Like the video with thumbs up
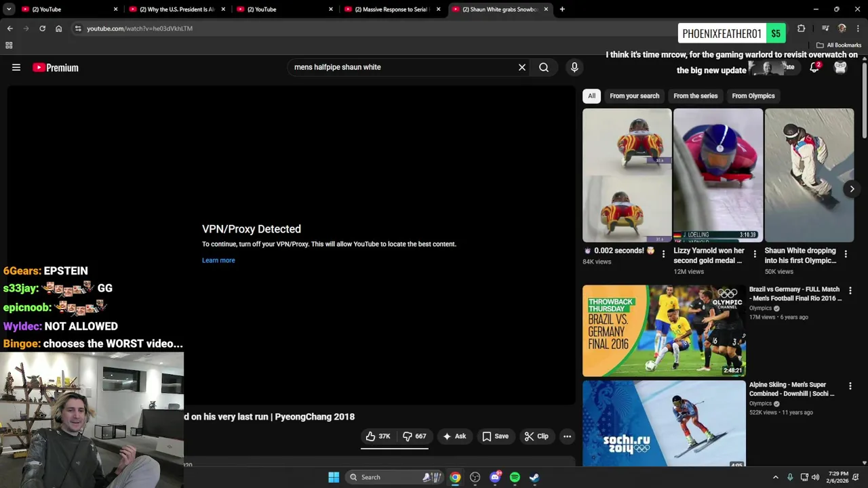The image size is (868, 488). [378, 436]
